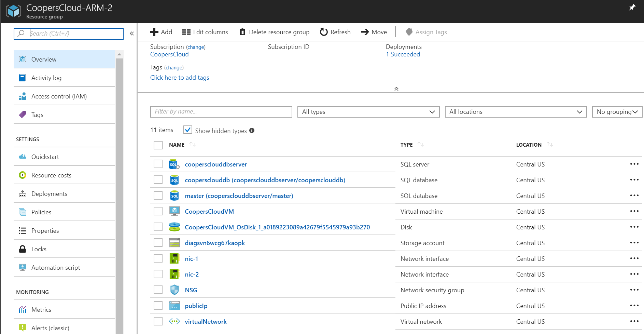Open the context menu dots for coopersclouddbserver
The width and height of the screenshot is (644, 334).
click(634, 164)
